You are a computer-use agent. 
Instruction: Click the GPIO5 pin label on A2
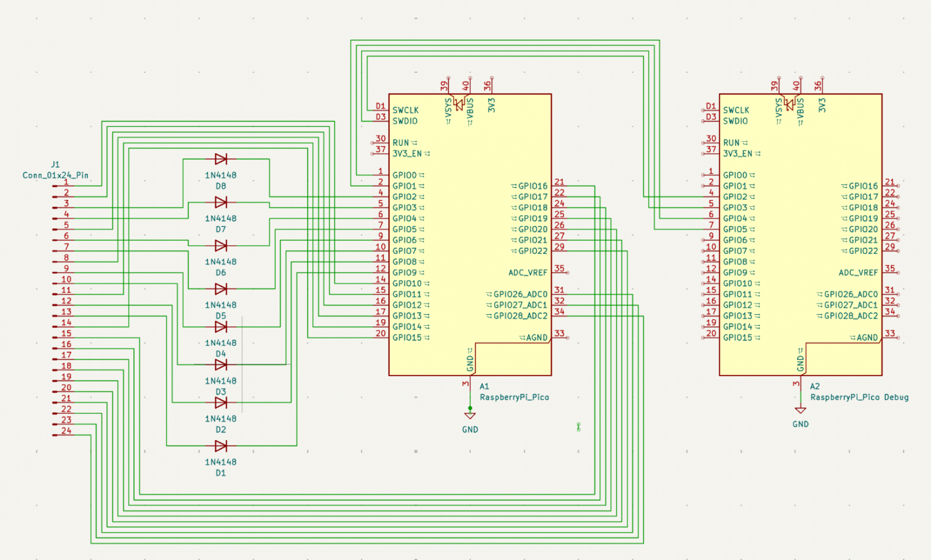(x=735, y=229)
